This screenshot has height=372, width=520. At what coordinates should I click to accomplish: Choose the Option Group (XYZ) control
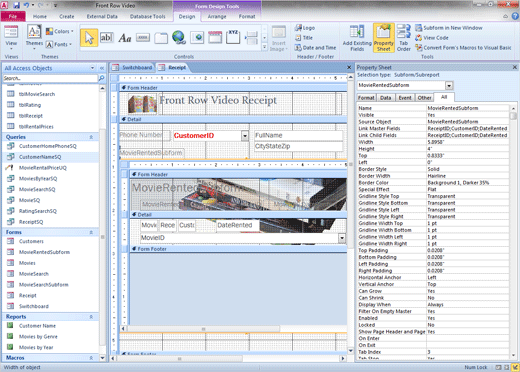[233, 37]
